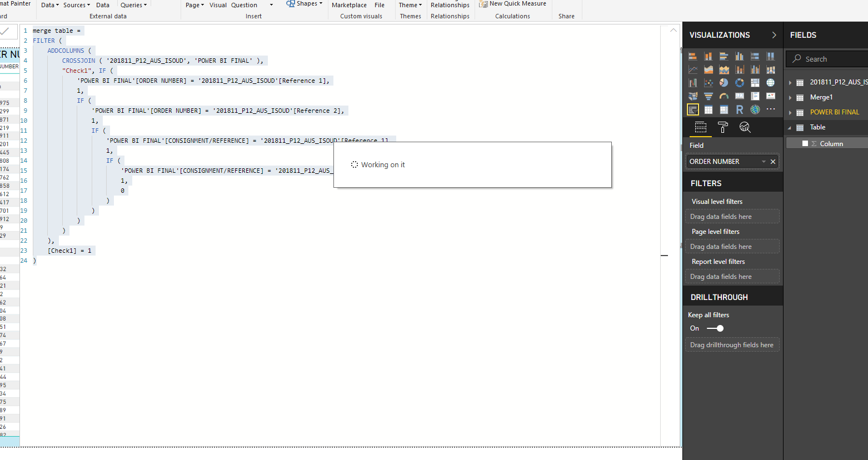Open the Analytics magnifier tab
The width and height of the screenshot is (868, 460).
pos(745,128)
